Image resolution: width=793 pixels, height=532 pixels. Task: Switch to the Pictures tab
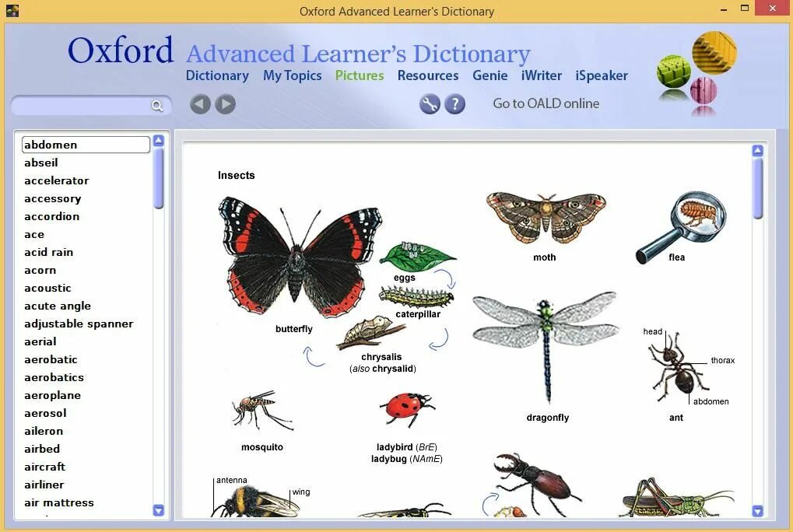[x=360, y=75]
